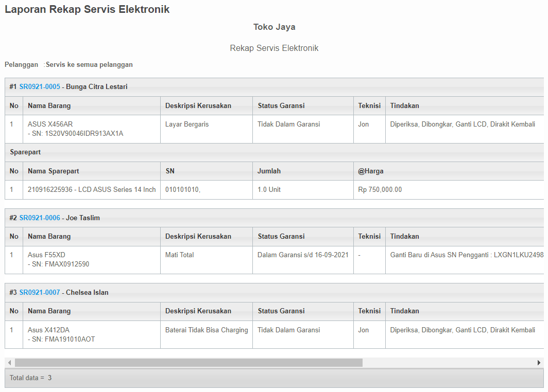548x392 pixels.
Task: Click the horizontal scrollbar left arrow
Action: click(x=9, y=363)
